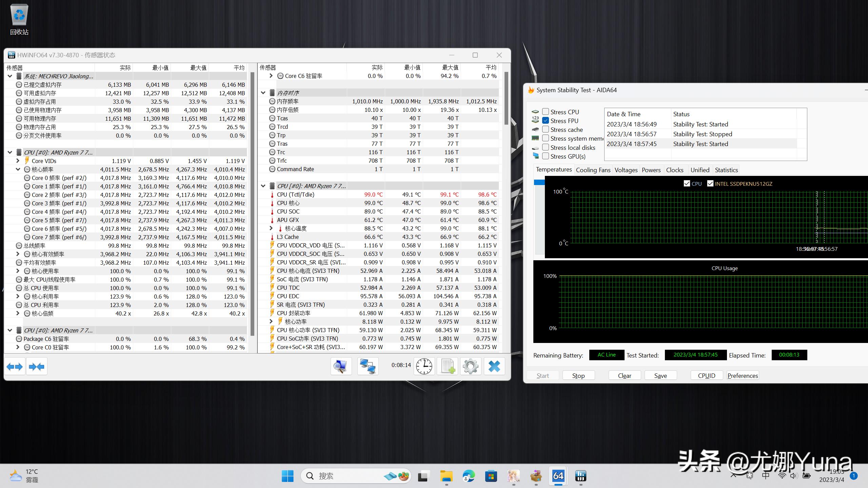Collapse the 核心频率 sensor group
The image size is (868, 488).
pos(18,169)
